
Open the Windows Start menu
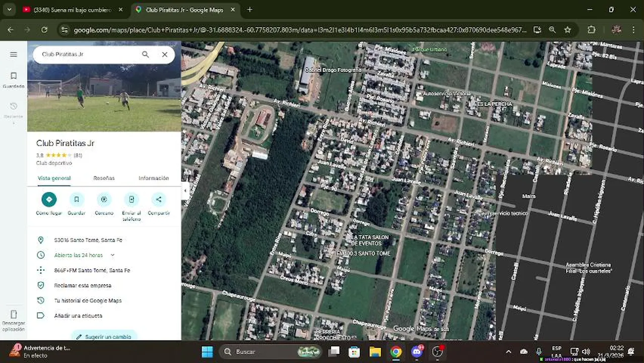coord(207,351)
